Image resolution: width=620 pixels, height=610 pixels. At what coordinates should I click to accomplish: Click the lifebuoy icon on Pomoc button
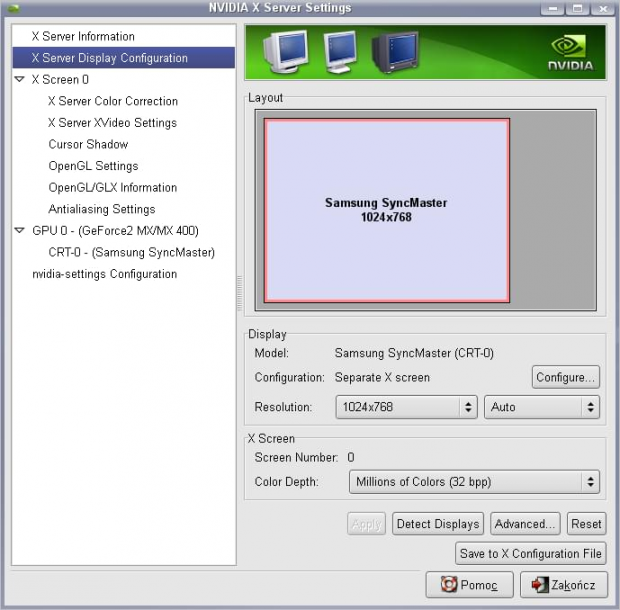point(449,584)
